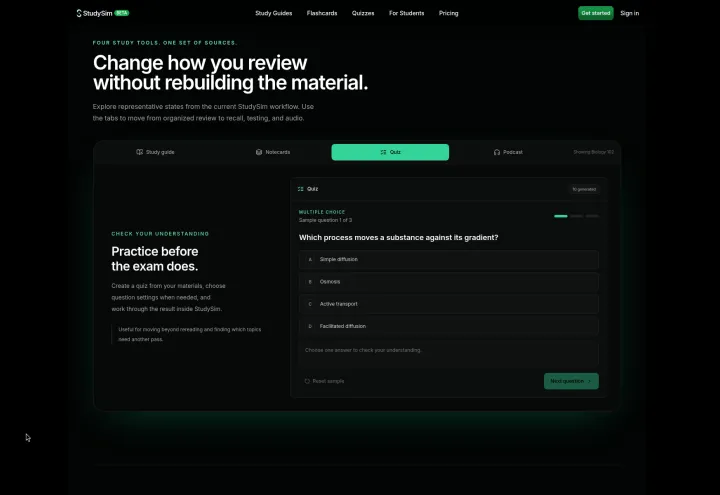
Task: Select answer A Simple diffusion
Action: (x=449, y=259)
